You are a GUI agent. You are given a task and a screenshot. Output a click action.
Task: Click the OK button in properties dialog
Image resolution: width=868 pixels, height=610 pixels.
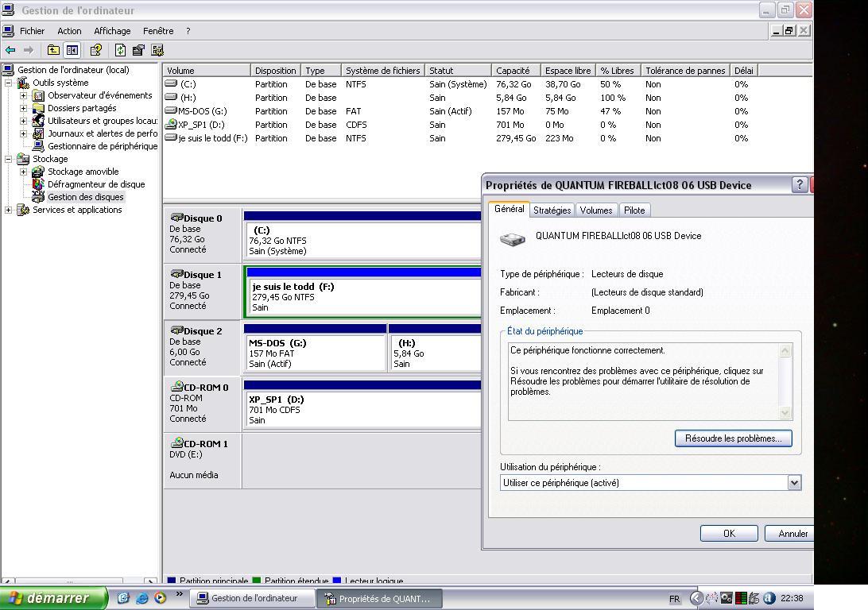pos(728,534)
